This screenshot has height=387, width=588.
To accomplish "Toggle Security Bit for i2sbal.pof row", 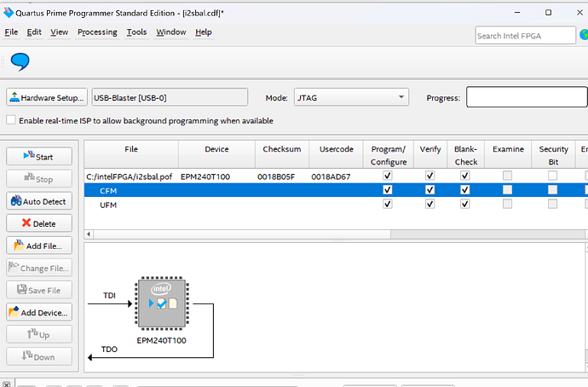I will tap(552, 176).
